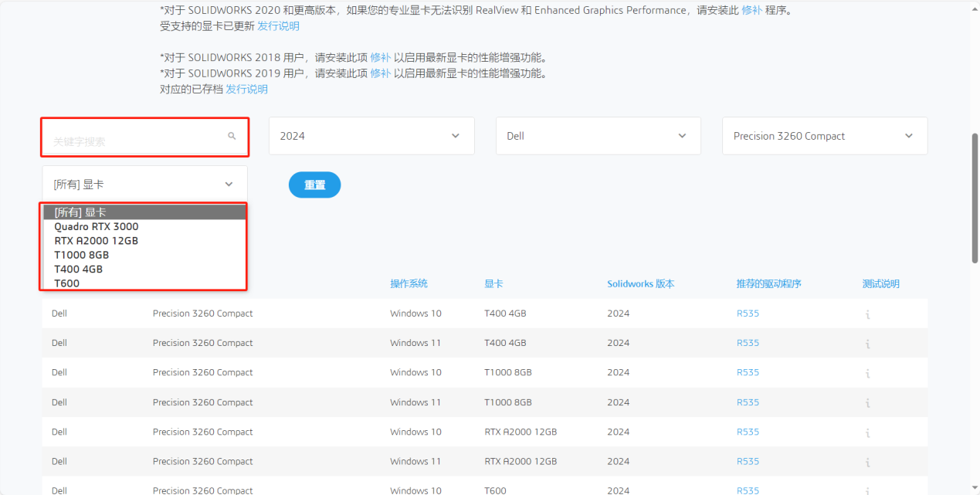Open the R535 driver link in first table row
The width and height of the screenshot is (980, 495).
coord(748,313)
